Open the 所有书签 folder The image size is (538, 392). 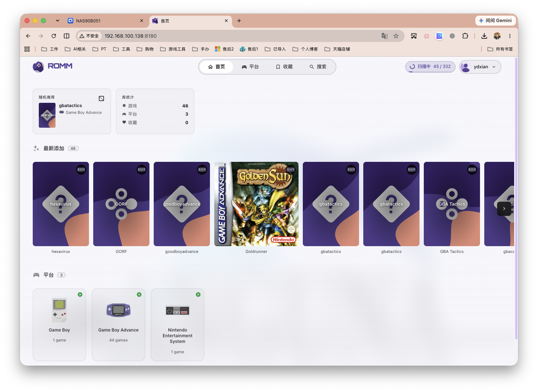tap(500, 49)
